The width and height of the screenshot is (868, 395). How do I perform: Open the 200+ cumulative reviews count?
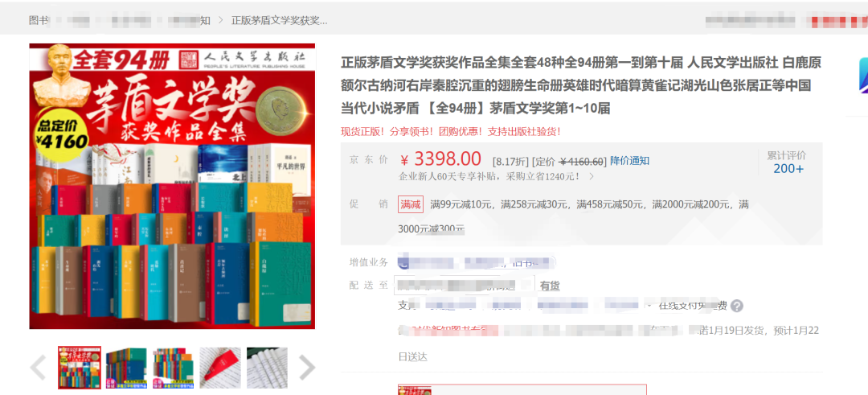click(x=788, y=169)
